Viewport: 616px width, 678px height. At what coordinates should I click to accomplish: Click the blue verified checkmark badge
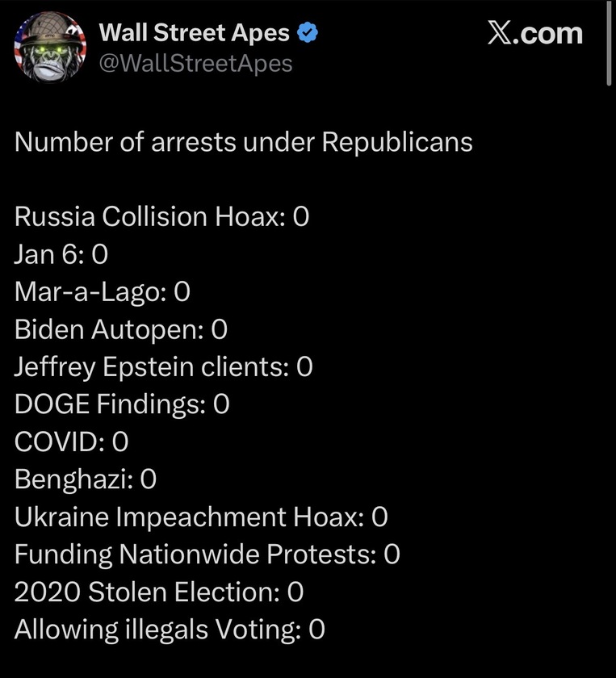(x=308, y=33)
